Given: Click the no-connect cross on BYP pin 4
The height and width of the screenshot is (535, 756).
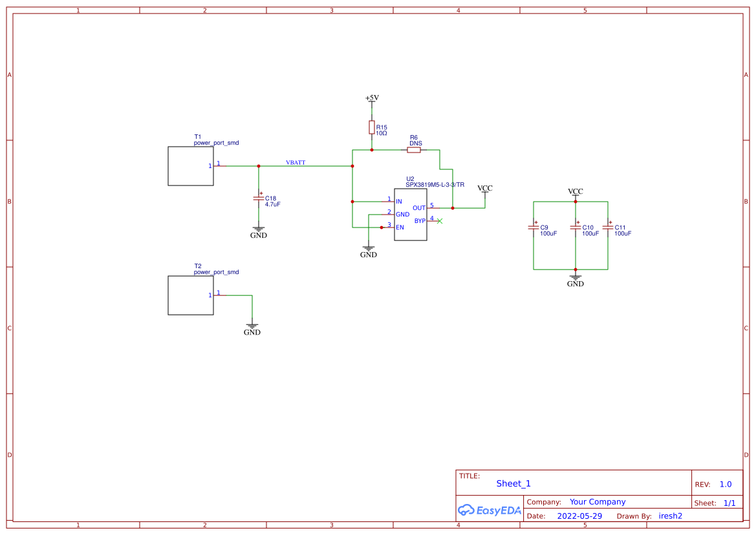Looking at the screenshot, I should point(439,220).
